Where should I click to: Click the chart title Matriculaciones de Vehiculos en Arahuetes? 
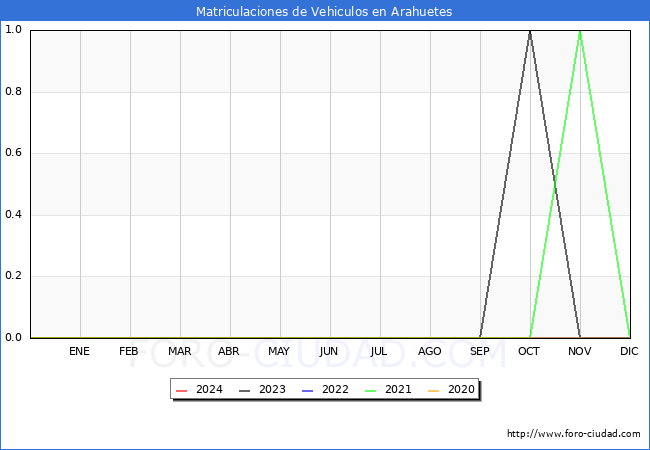tap(324, 11)
